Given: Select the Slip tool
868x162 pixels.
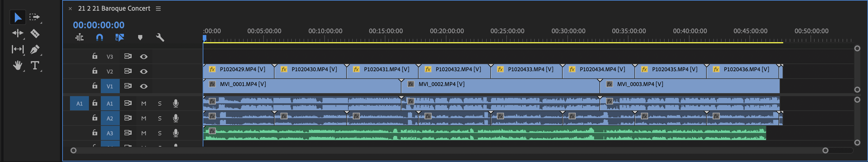Looking at the screenshot, I should pyautogui.click(x=17, y=50).
